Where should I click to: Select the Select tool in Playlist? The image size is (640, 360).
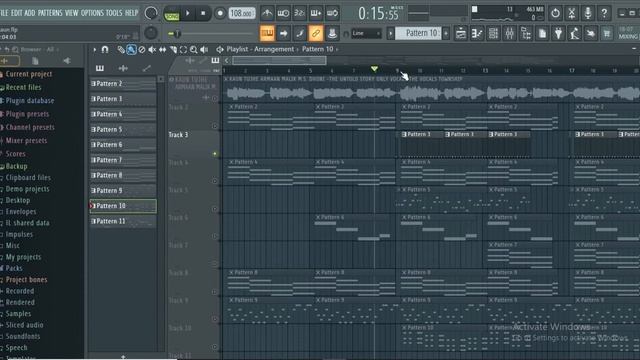pos(183,49)
